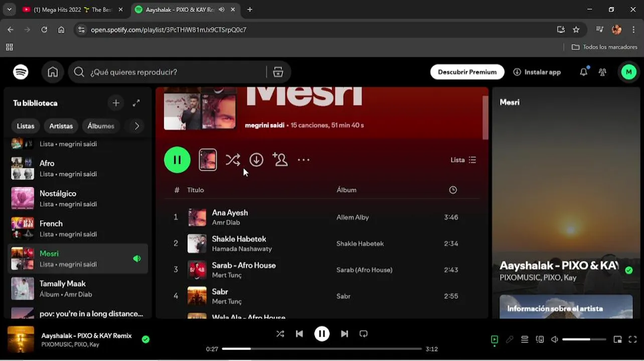The width and height of the screenshot is (644, 361).
Task: Toggle Now Playing view panel
Action: pos(495,339)
